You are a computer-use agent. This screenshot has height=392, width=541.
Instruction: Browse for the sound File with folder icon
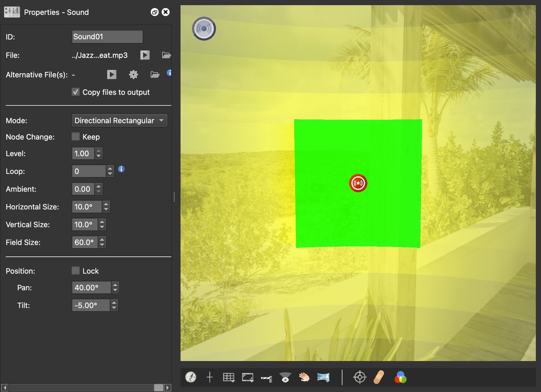[166, 55]
